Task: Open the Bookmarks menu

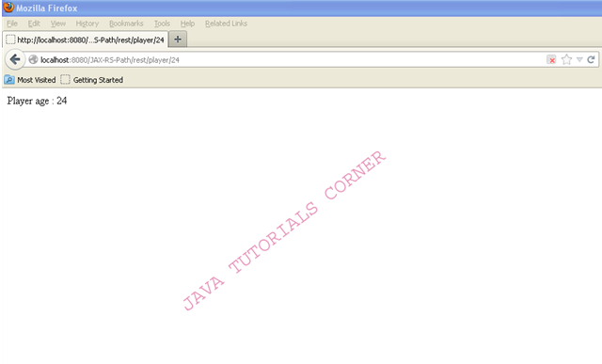Action: [x=126, y=24]
